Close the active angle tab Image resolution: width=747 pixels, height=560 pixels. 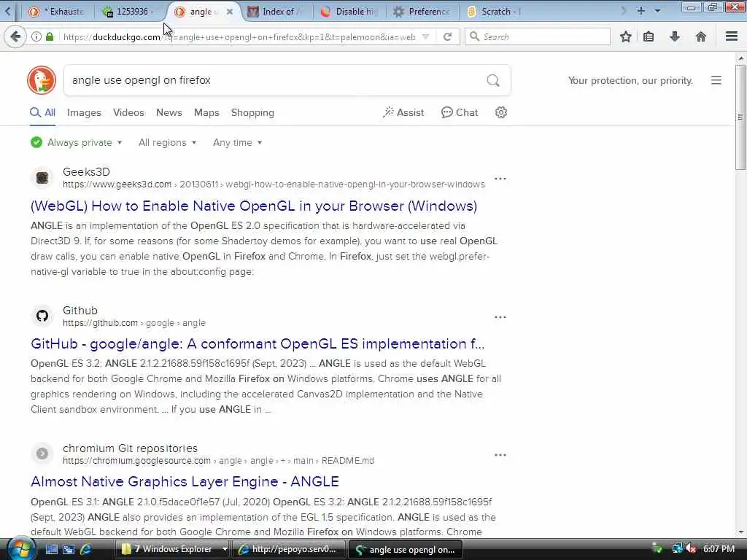(x=230, y=12)
